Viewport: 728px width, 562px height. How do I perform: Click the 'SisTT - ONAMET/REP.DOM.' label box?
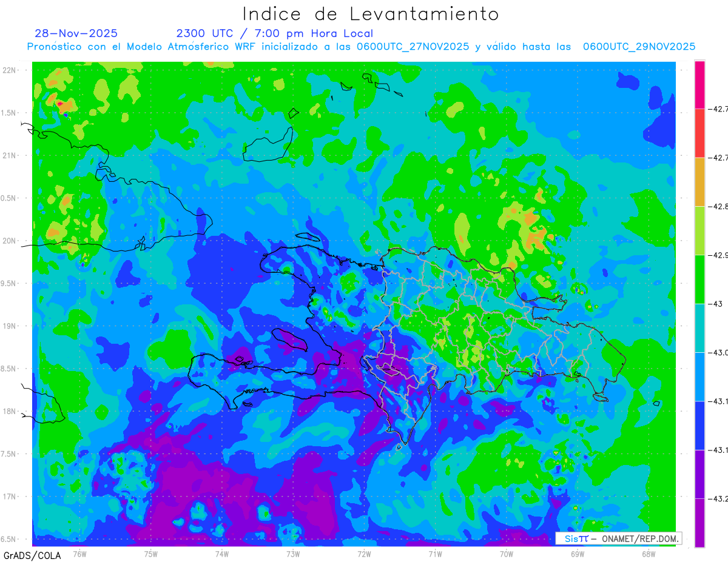(x=618, y=538)
